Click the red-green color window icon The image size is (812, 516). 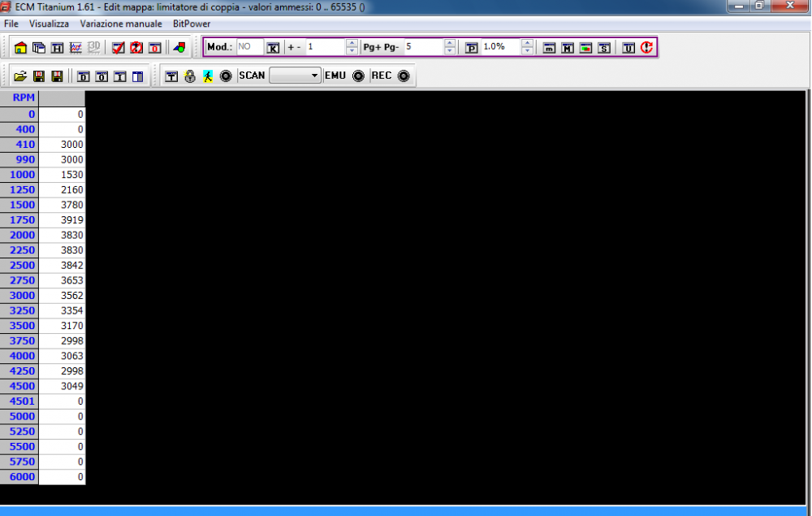585,48
